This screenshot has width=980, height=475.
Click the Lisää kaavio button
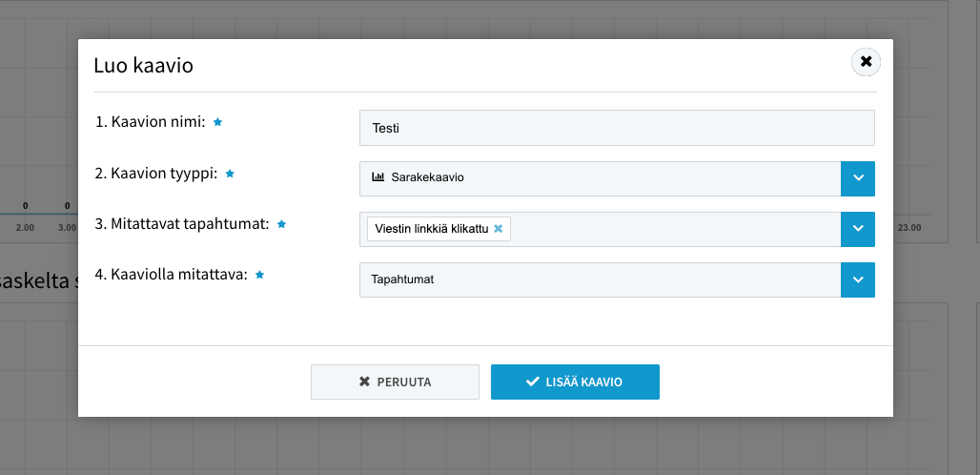(x=575, y=382)
